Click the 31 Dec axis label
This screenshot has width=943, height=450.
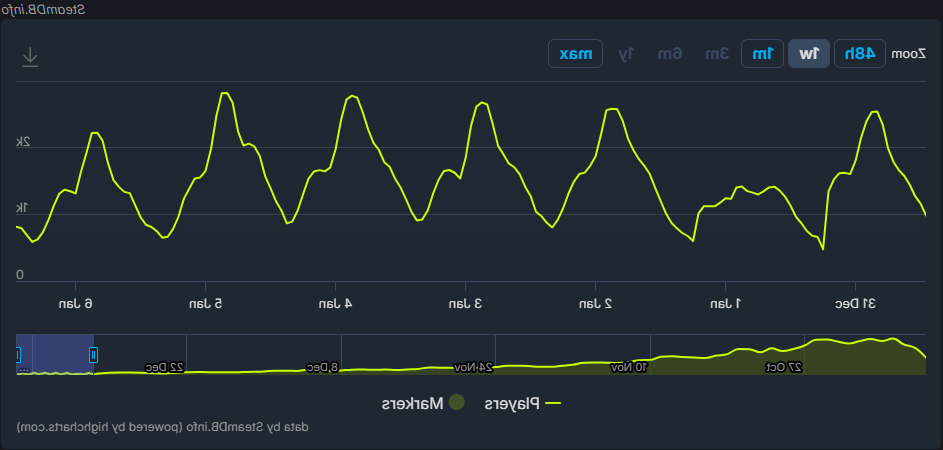(855, 303)
